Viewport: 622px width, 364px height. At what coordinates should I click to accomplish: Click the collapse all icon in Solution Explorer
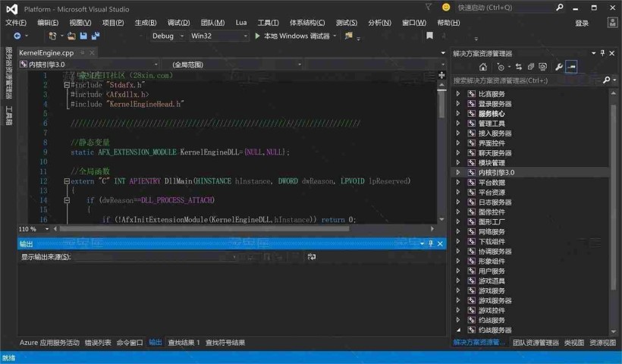(531, 67)
